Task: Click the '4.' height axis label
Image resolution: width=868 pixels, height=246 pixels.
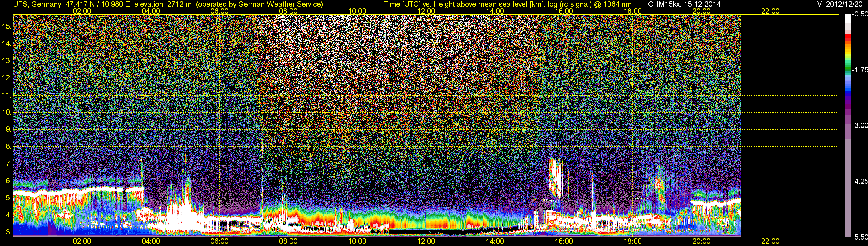Action: (x=8, y=215)
